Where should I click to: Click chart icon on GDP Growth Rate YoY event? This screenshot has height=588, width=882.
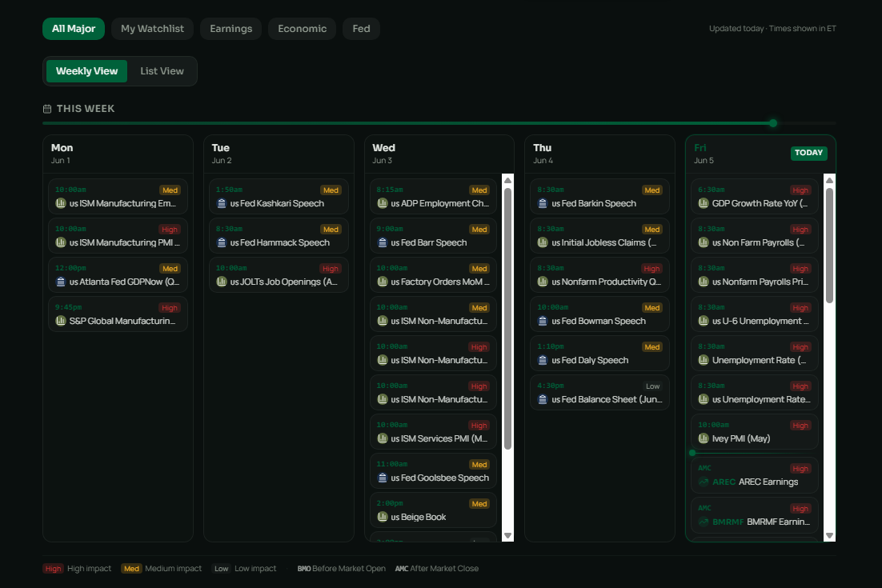click(704, 203)
